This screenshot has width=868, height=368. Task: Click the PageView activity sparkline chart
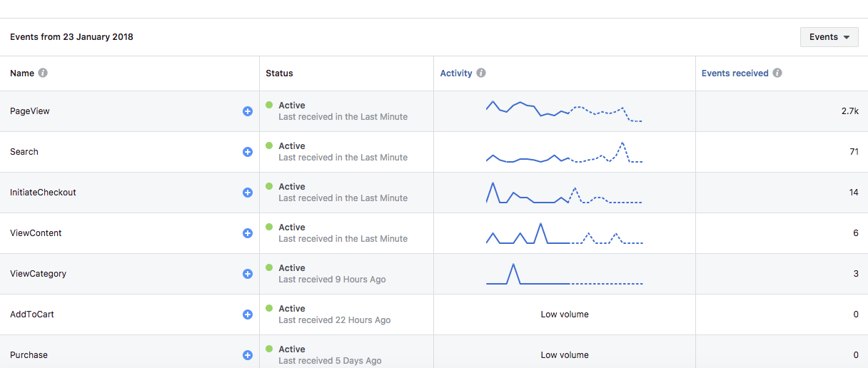(565, 111)
